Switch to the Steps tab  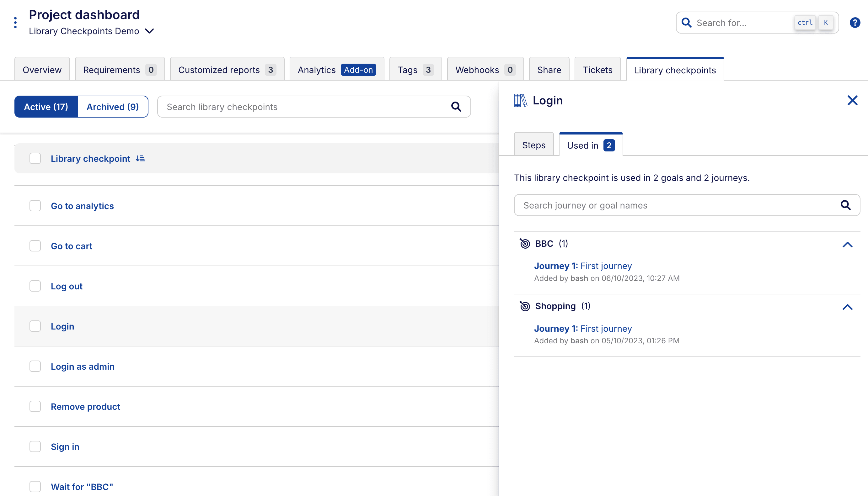[533, 145]
